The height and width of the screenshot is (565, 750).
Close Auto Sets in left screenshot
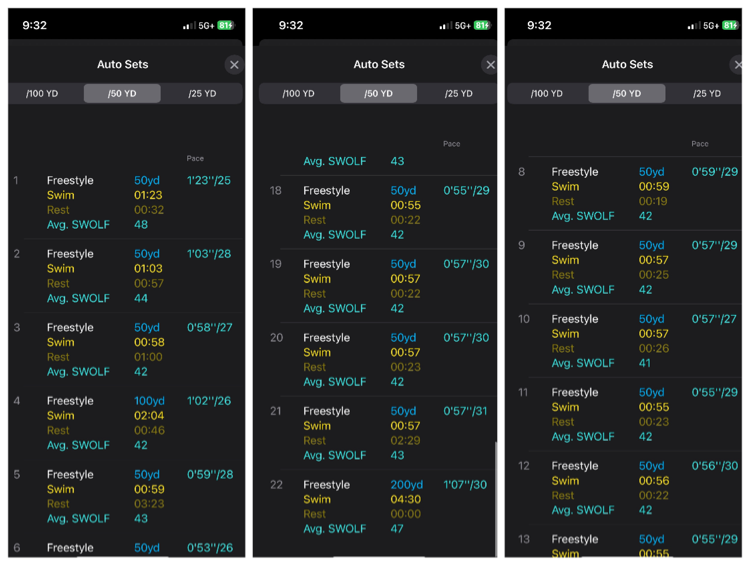coord(234,65)
